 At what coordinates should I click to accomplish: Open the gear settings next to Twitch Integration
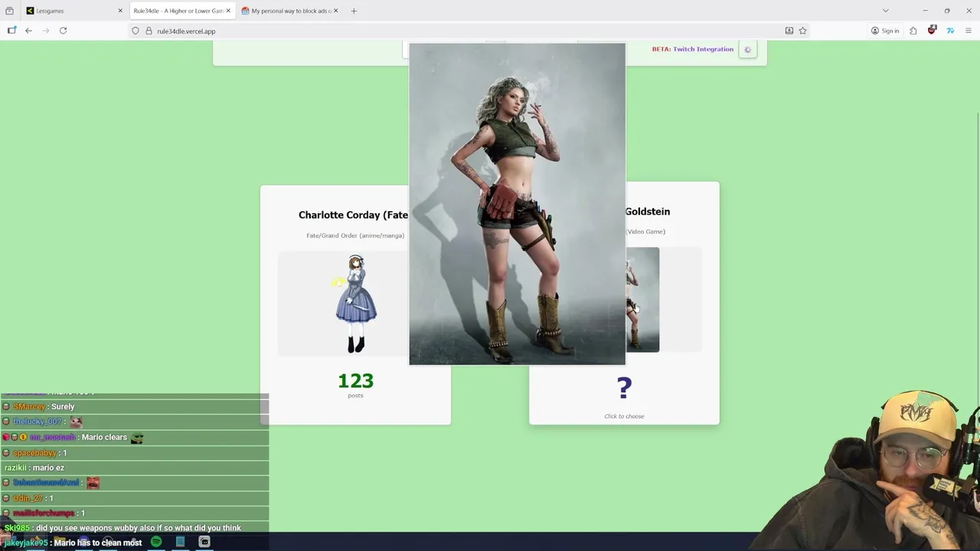click(x=748, y=50)
